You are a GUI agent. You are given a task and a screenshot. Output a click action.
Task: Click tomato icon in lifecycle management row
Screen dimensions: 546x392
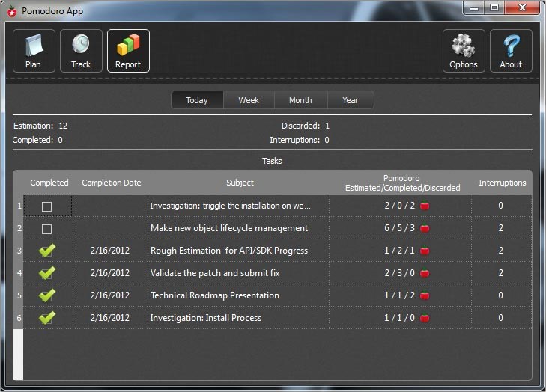[x=425, y=228]
